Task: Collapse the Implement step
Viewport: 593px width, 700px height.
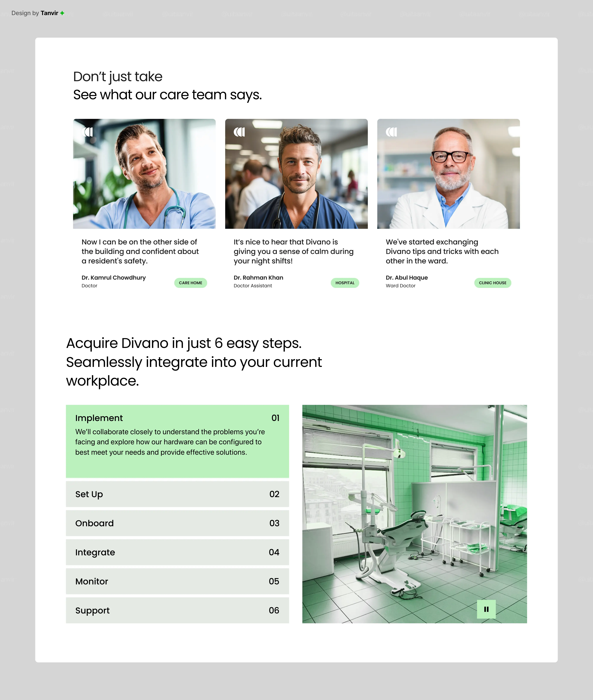Action: point(177,418)
